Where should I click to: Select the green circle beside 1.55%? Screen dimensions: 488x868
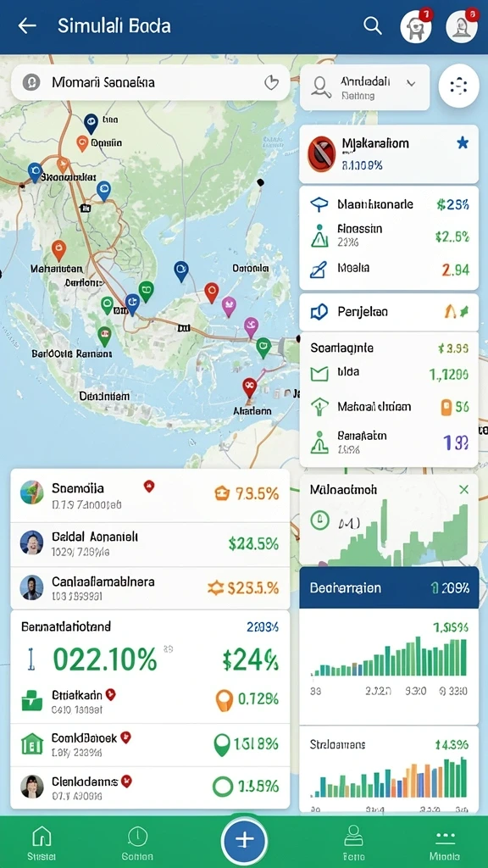[x=223, y=786]
